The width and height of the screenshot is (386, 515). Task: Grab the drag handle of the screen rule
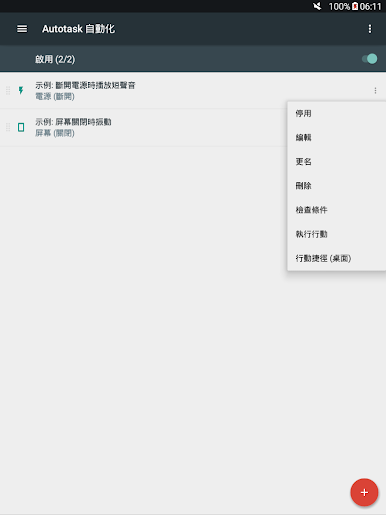8,127
